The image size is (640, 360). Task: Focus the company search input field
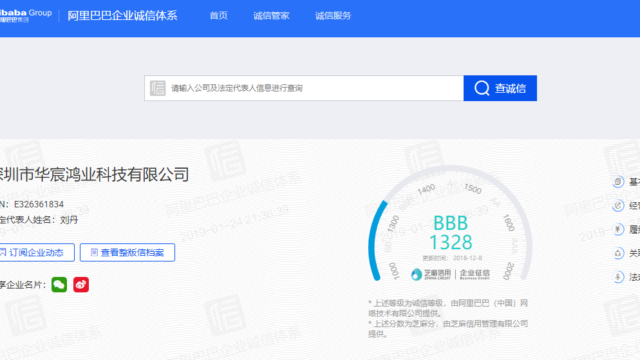tap(304, 88)
